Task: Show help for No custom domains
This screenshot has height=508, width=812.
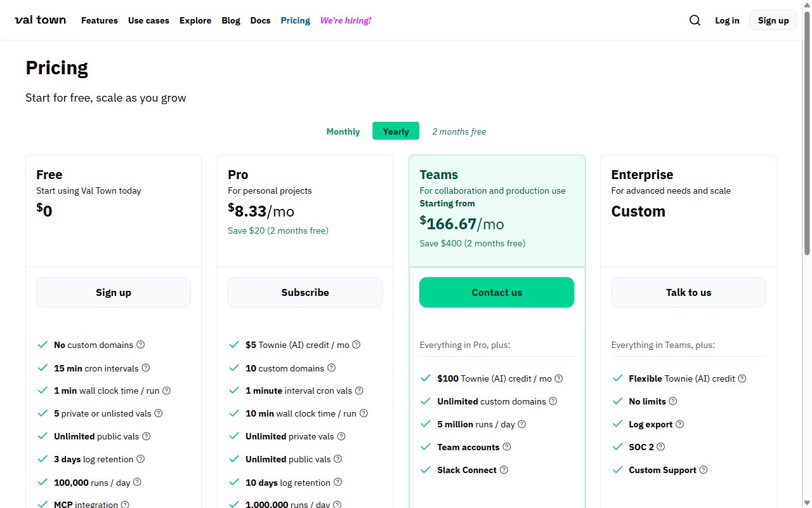Action: click(x=141, y=345)
